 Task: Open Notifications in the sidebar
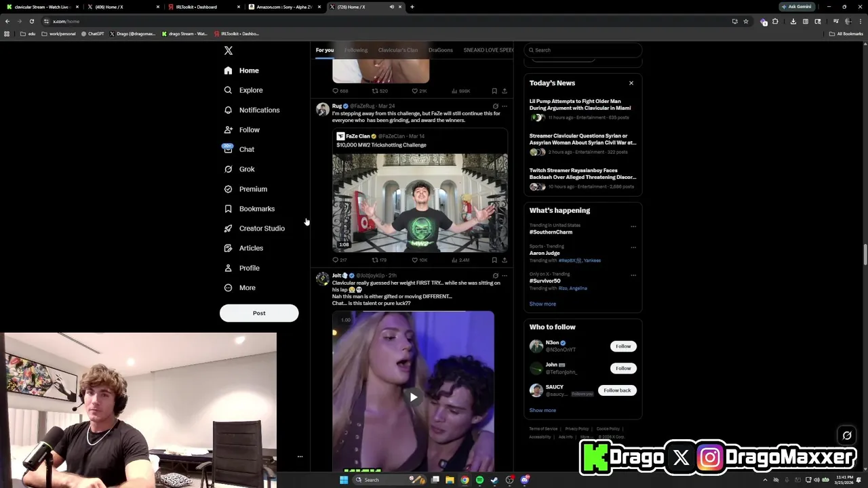252,110
